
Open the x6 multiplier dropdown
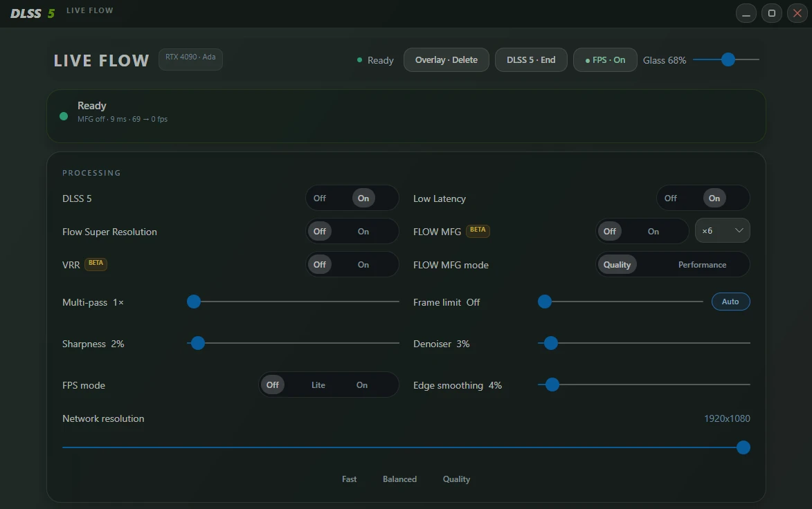click(x=723, y=231)
